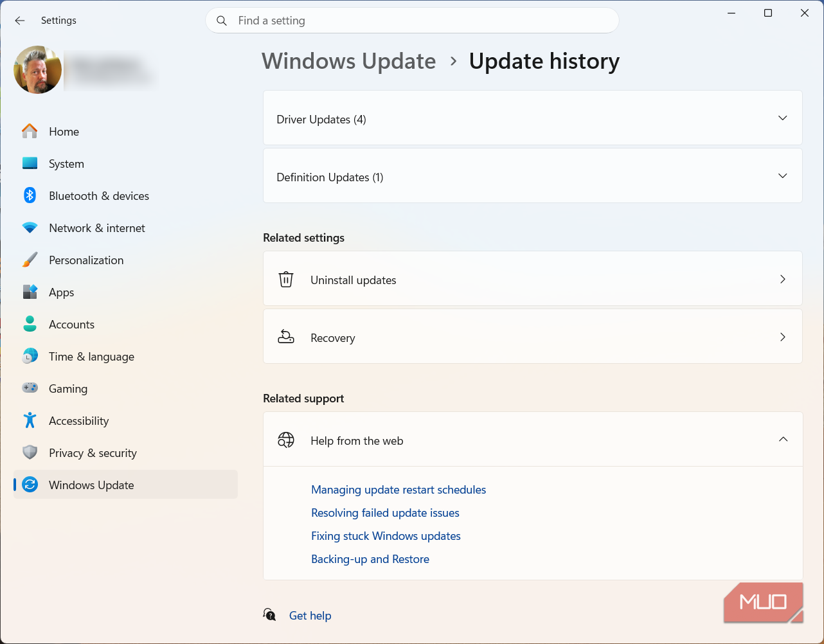This screenshot has height=644, width=824.
Task: Click the System monitor icon
Action: (30, 163)
